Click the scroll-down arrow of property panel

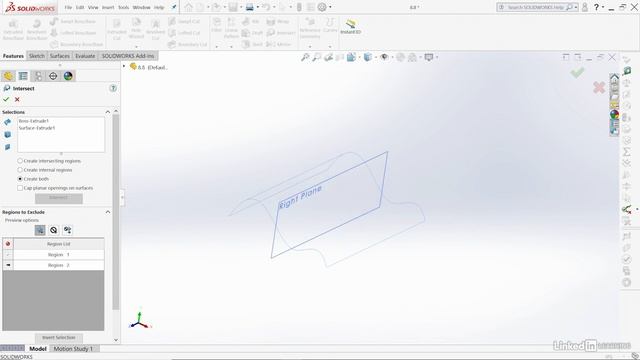click(116, 340)
